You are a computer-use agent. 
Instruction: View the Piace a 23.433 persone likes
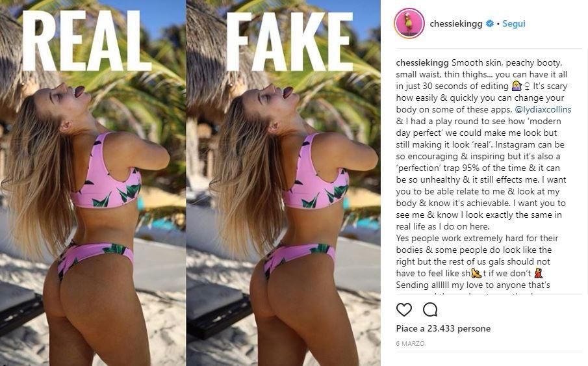[443, 328]
